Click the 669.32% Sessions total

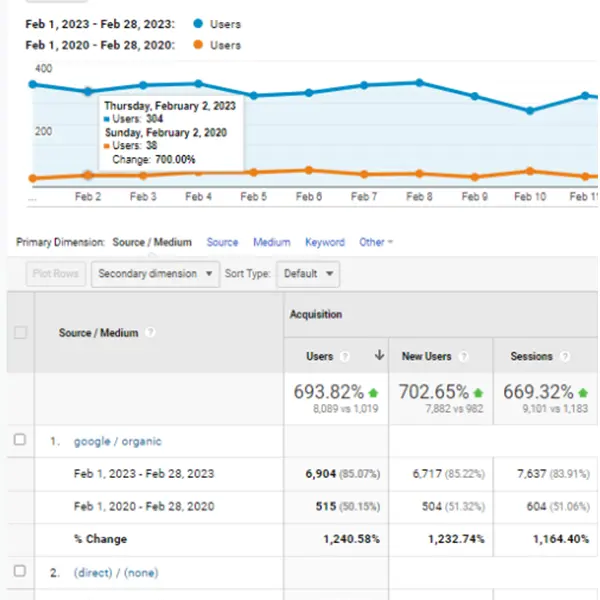[538, 392]
